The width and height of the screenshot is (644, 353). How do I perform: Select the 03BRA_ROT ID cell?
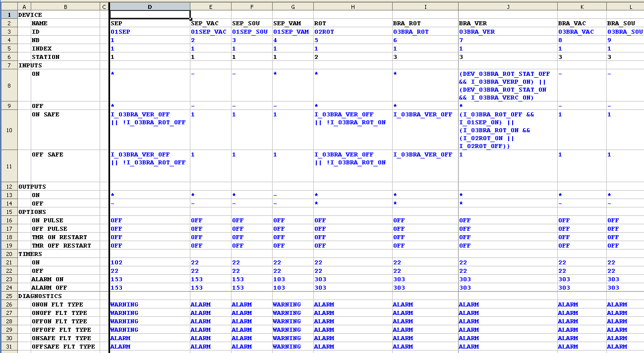pyautogui.click(x=425, y=32)
